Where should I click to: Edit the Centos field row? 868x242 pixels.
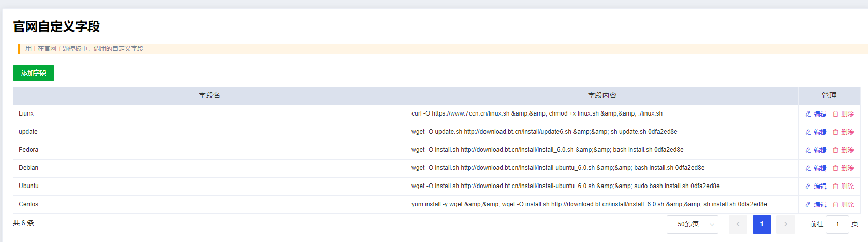[x=816, y=205]
